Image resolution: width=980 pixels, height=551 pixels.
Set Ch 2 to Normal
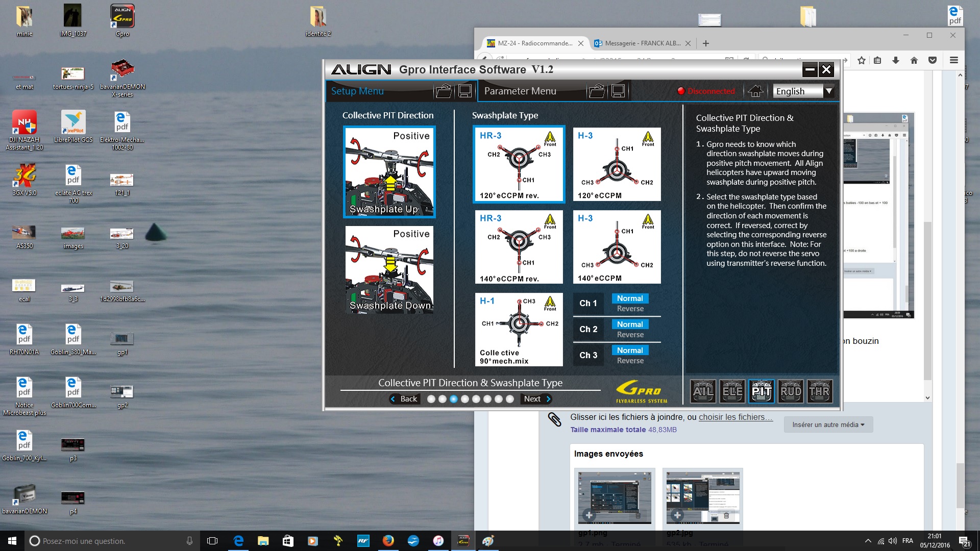[x=630, y=324]
